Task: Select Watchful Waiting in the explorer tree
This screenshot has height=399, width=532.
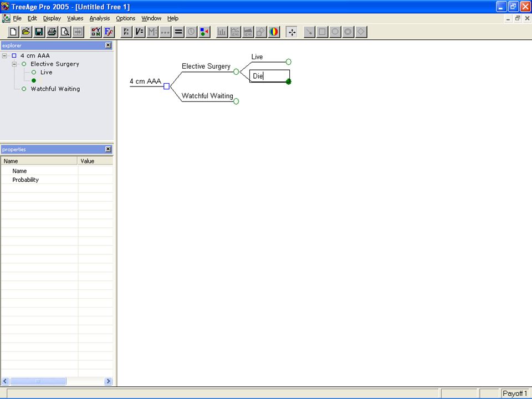Action: tap(55, 89)
